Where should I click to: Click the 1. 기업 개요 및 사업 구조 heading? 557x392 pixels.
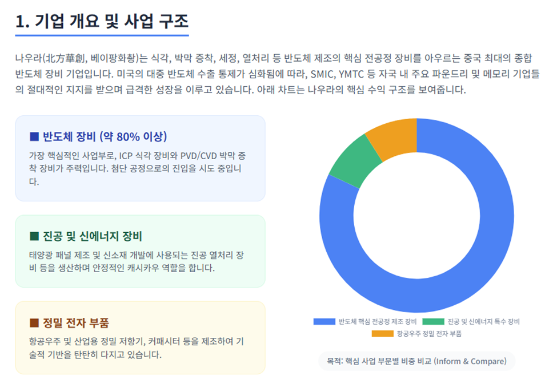coord(102,21)
